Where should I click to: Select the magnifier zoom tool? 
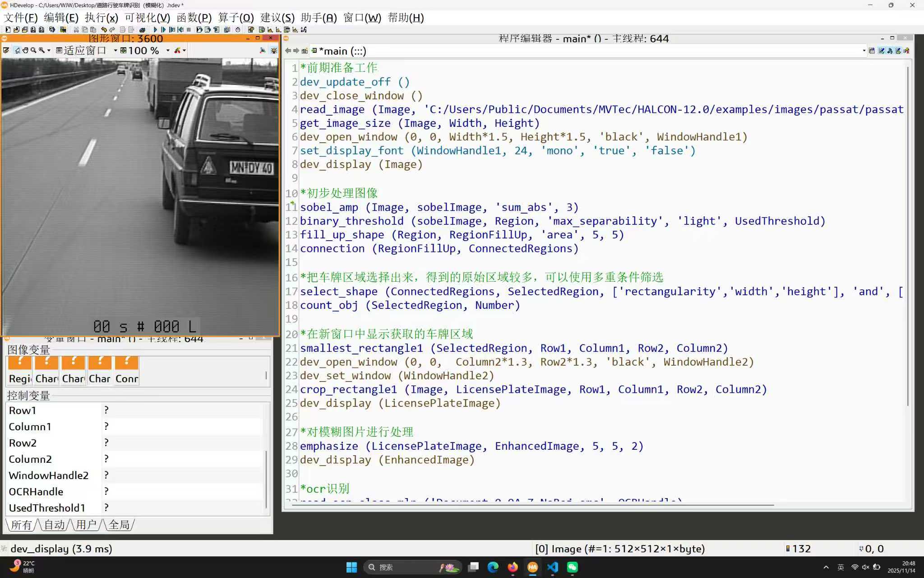pyautogui.click(x=33, y=51)
